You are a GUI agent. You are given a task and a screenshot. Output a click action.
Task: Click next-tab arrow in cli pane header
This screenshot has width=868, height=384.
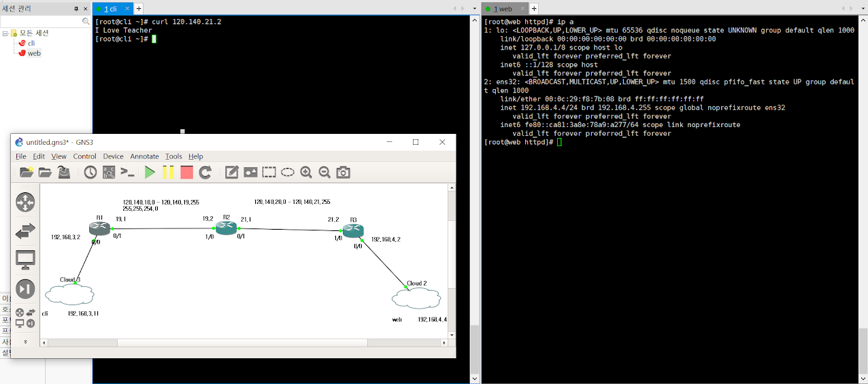point(463,8)
